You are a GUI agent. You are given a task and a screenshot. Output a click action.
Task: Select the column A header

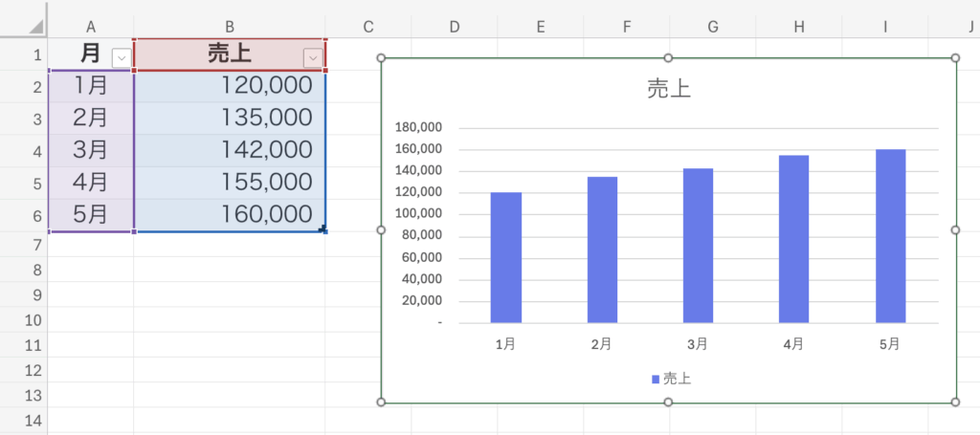pos(90,27)
